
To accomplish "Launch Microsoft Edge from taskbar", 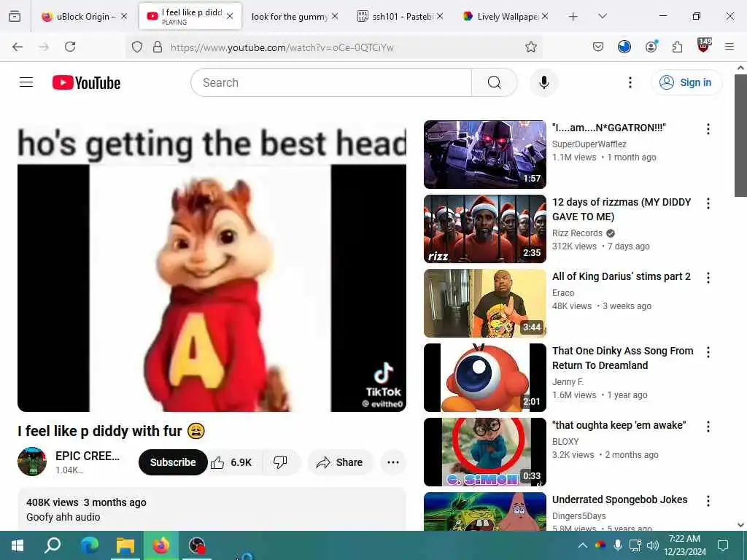I will coord(89,545).
